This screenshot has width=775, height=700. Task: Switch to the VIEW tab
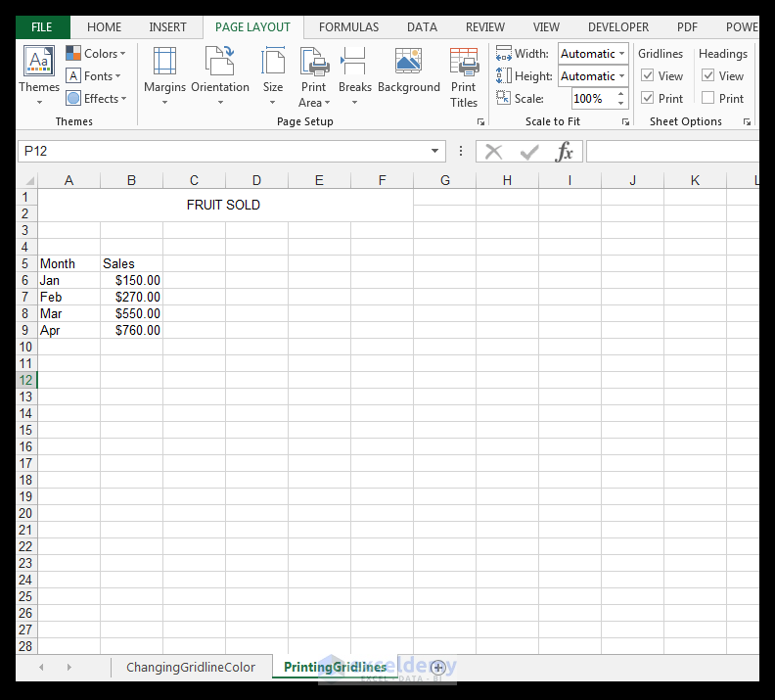tap(546, 27)
